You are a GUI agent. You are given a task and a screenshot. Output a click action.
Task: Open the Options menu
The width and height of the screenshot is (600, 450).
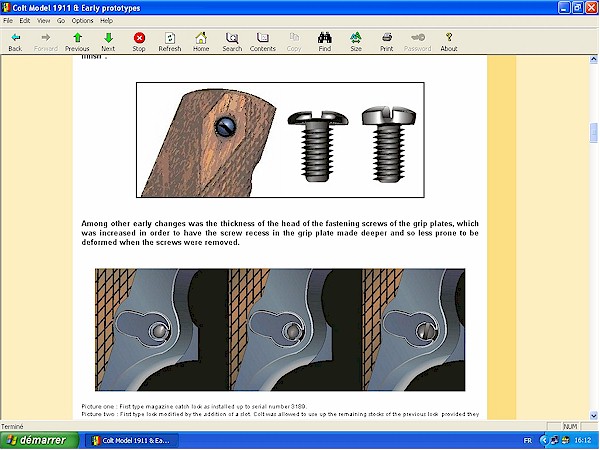click(82, 21)
